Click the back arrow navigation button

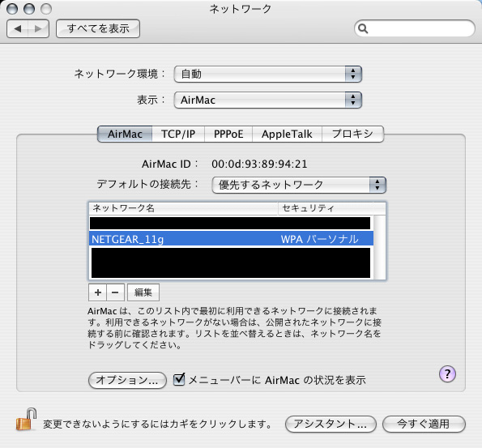click(x=18, y=28)
